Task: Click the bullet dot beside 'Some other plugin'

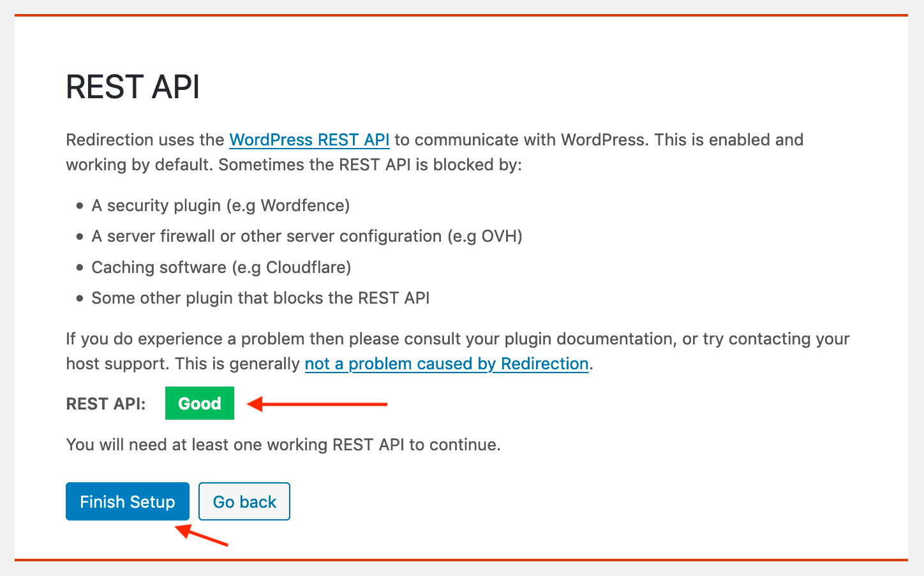Action: tap(80, 299)
